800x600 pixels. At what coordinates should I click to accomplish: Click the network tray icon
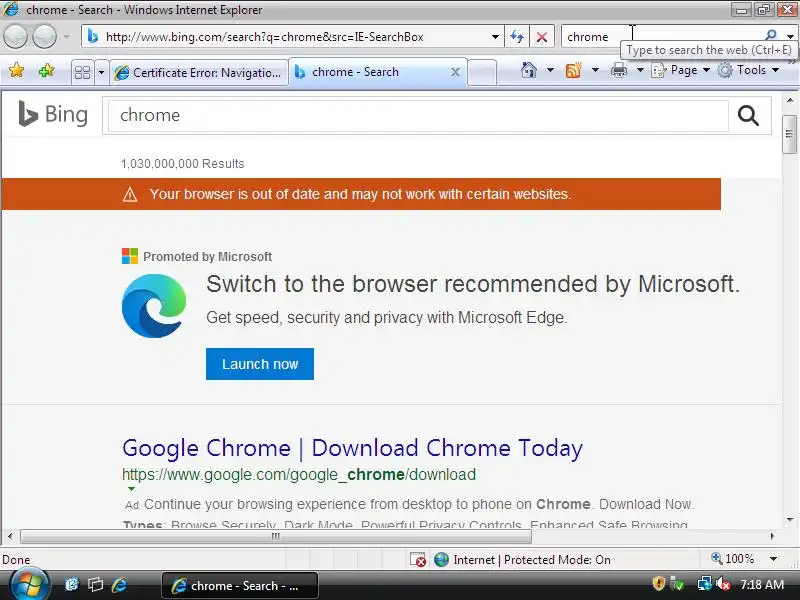tap(705, 583)
